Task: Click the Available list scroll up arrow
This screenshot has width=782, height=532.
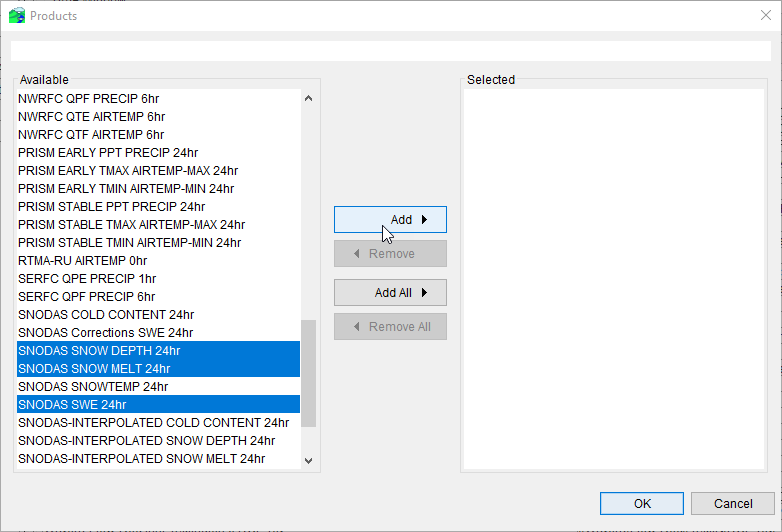Action: [308, 98]
